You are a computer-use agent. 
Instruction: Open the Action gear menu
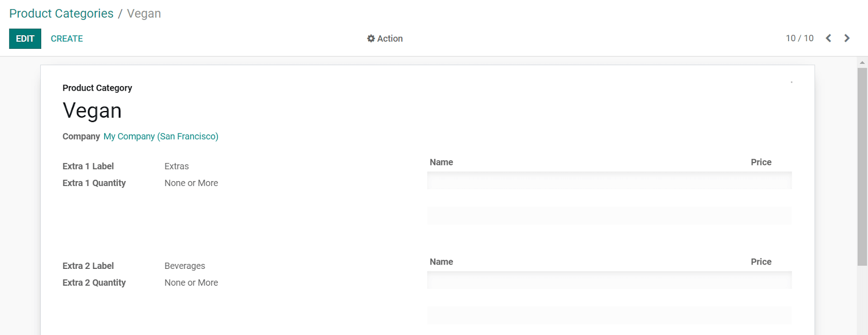385,38
